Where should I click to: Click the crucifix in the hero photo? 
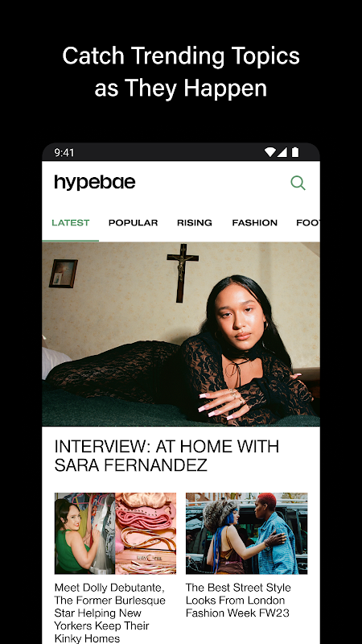183,272
